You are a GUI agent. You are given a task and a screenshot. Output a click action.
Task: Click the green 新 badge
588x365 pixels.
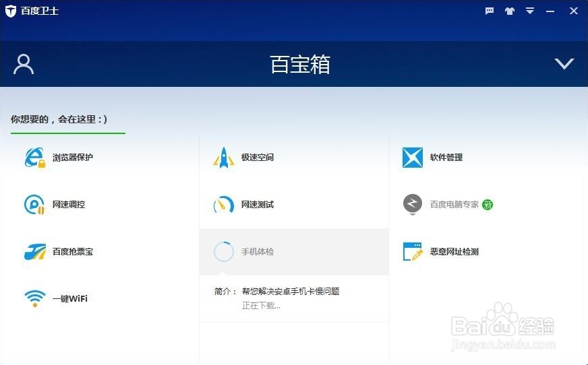(488, 205)
